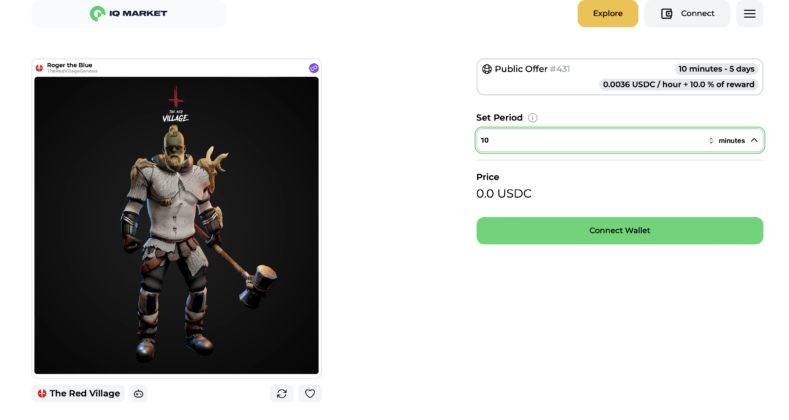Click the Connect wallet button in header

(x=687, y=13)
